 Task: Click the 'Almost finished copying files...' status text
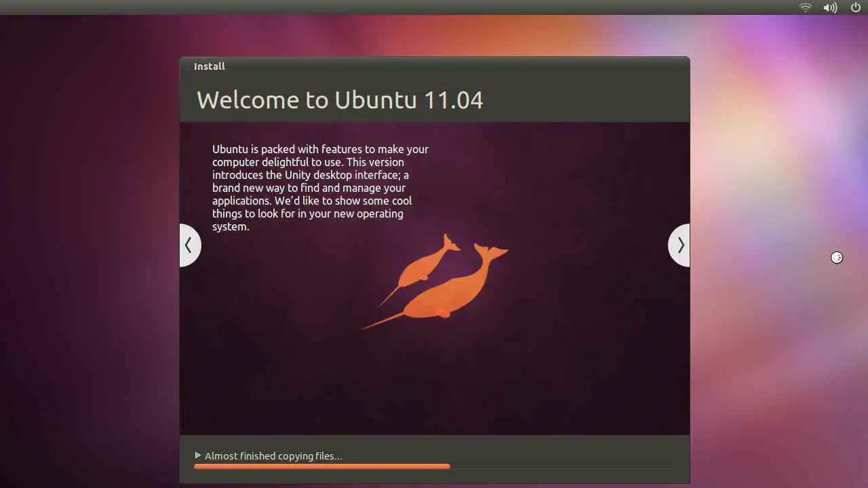tap(273, 456)
